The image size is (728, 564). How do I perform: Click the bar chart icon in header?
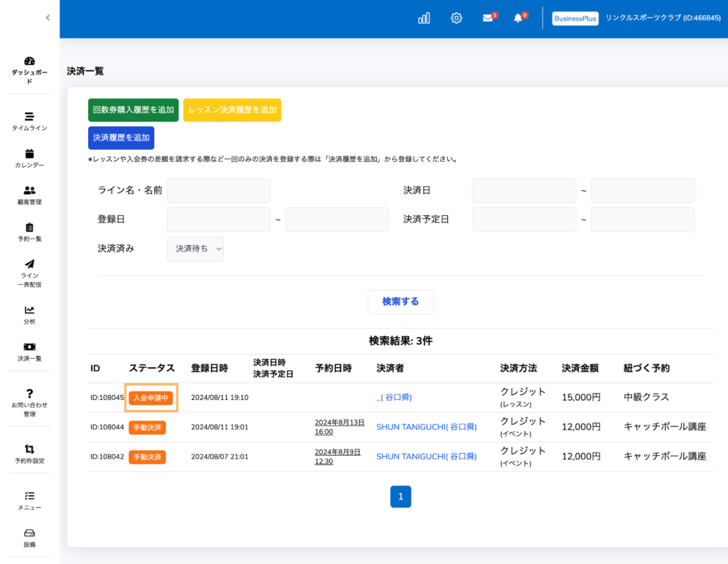pyautogui.click(x=424, y=18)
